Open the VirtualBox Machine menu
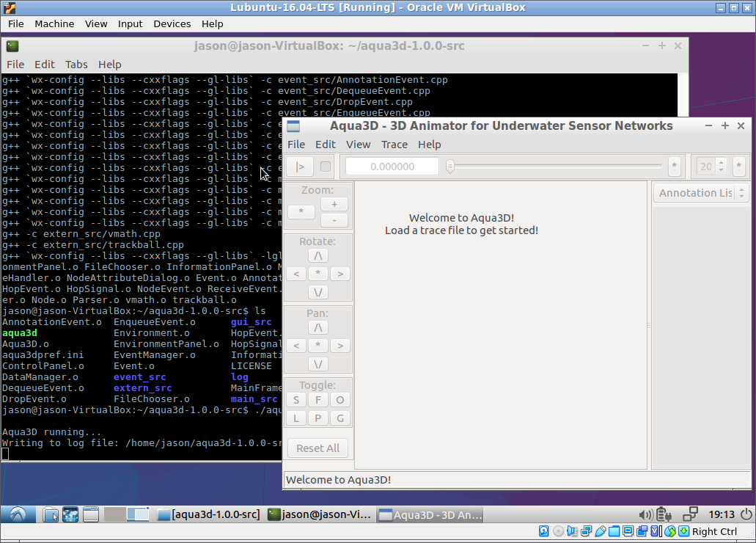The height and width of the screenshot is (543, 756). (54, 23)
